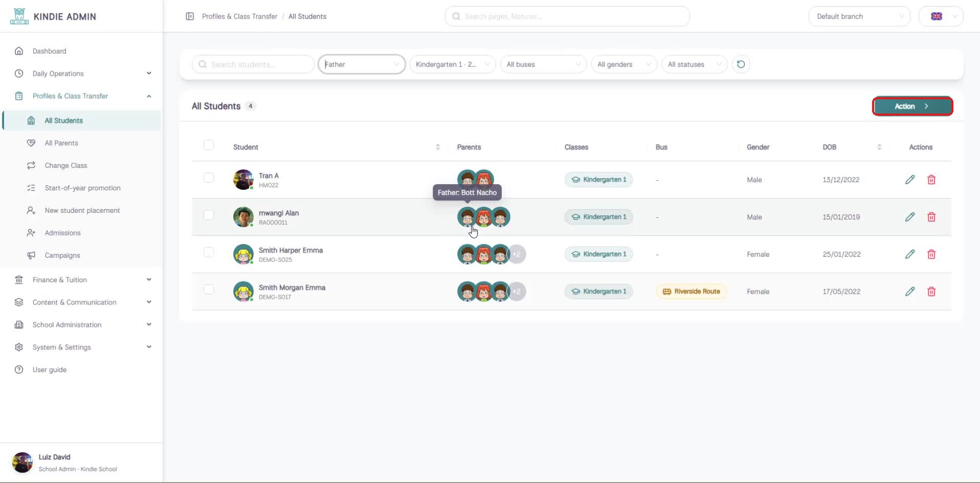Image resolution: width=980 pixels, height=483 pixels.
Task: Click the Riverside Route bus tag
Action: 691,292
